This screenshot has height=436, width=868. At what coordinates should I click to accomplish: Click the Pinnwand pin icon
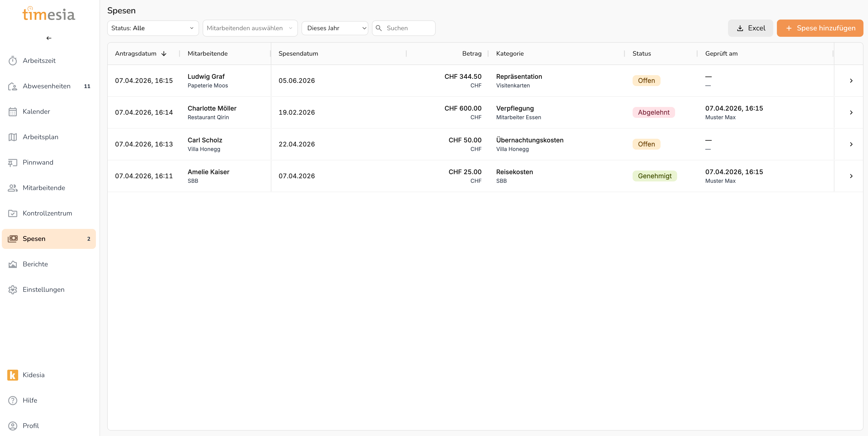(12, 163)
